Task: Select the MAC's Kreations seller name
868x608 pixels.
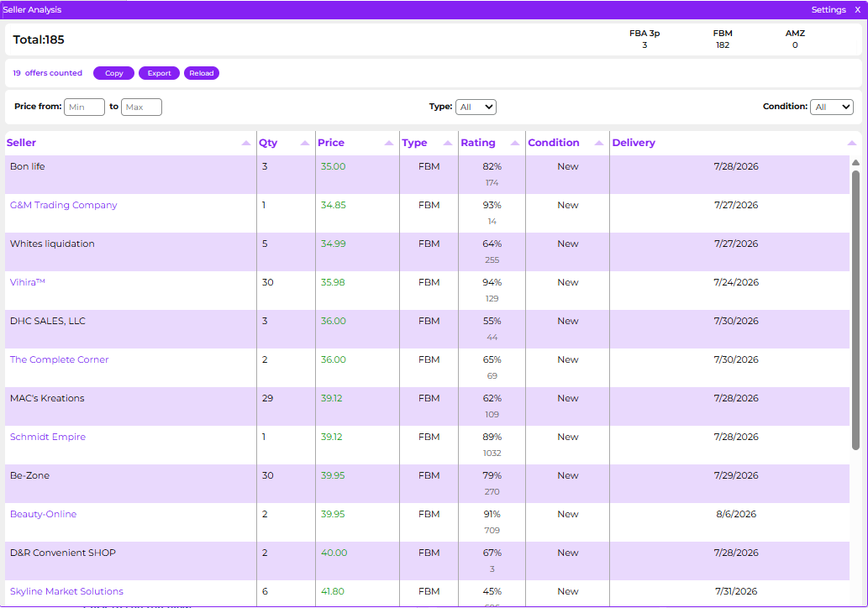Action: point(47,398)
